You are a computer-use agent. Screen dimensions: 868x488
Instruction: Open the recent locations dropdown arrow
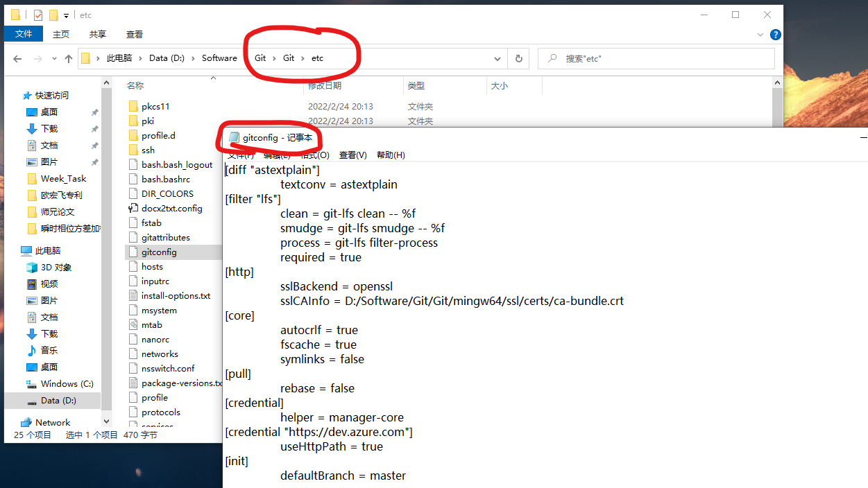pos(55,59)
